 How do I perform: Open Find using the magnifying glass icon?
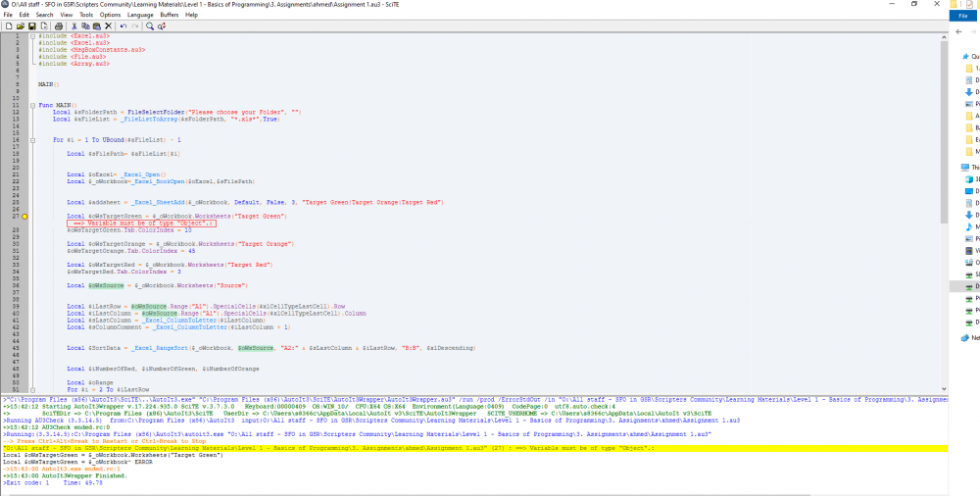tap(150, 26)
